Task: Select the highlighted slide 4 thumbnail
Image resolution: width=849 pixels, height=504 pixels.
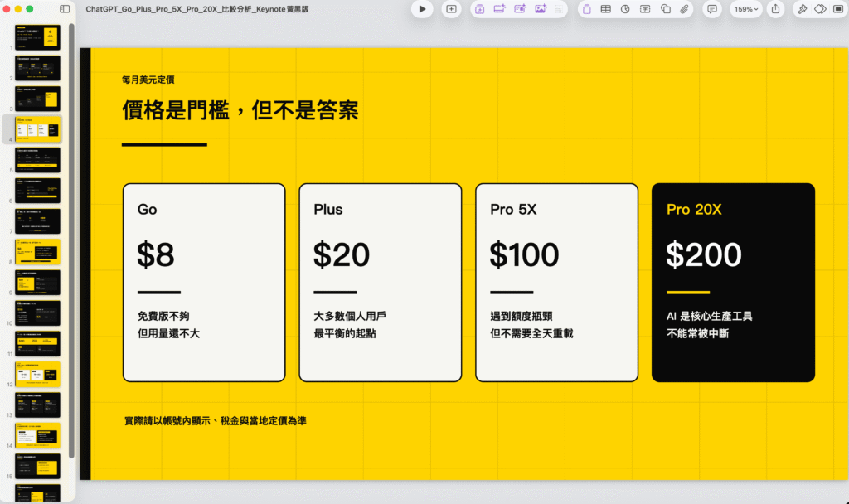Action: 37,129
